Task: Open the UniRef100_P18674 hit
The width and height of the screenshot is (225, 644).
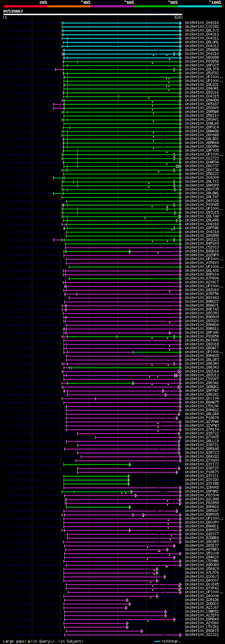Action: point(202,418)
